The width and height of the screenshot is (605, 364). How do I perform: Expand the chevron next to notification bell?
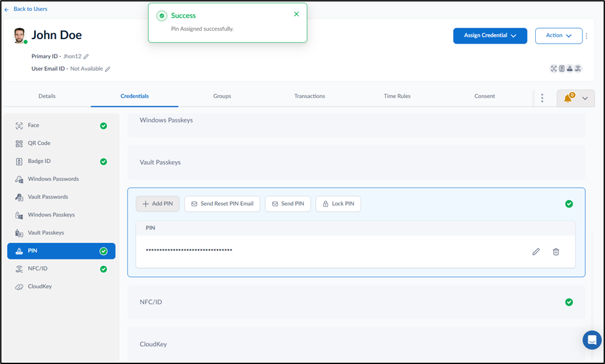585,99
